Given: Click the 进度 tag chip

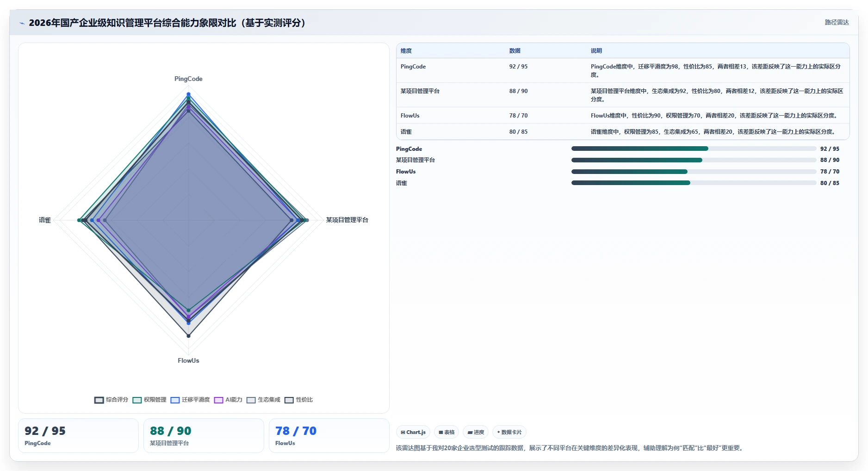Looking at the screenshot, I should (x=476, y=432).
